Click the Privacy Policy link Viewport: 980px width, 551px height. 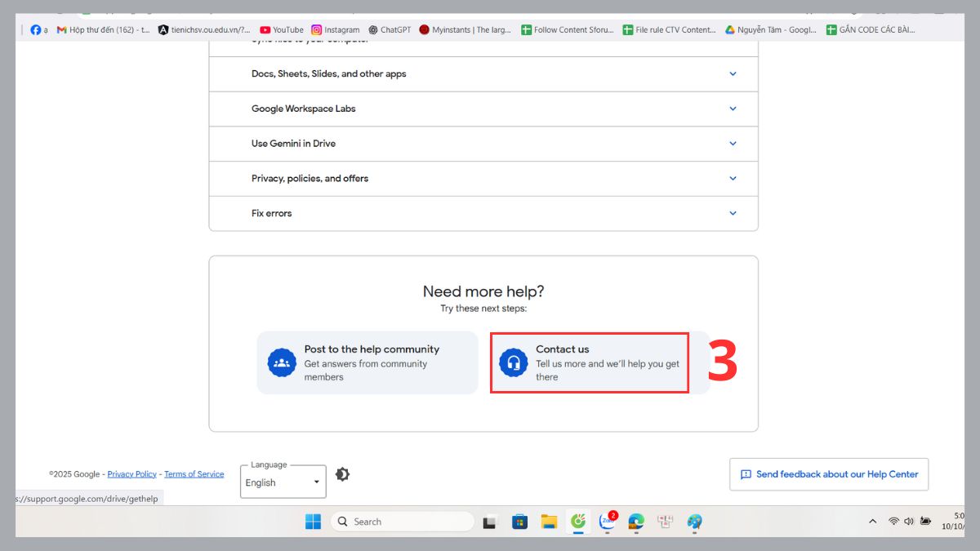(x=131, y=474)
